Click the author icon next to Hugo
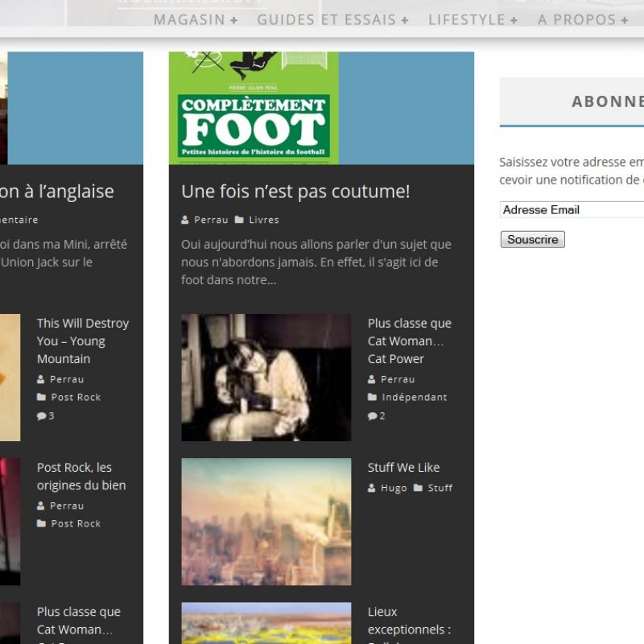 click(x=372, y=488)
